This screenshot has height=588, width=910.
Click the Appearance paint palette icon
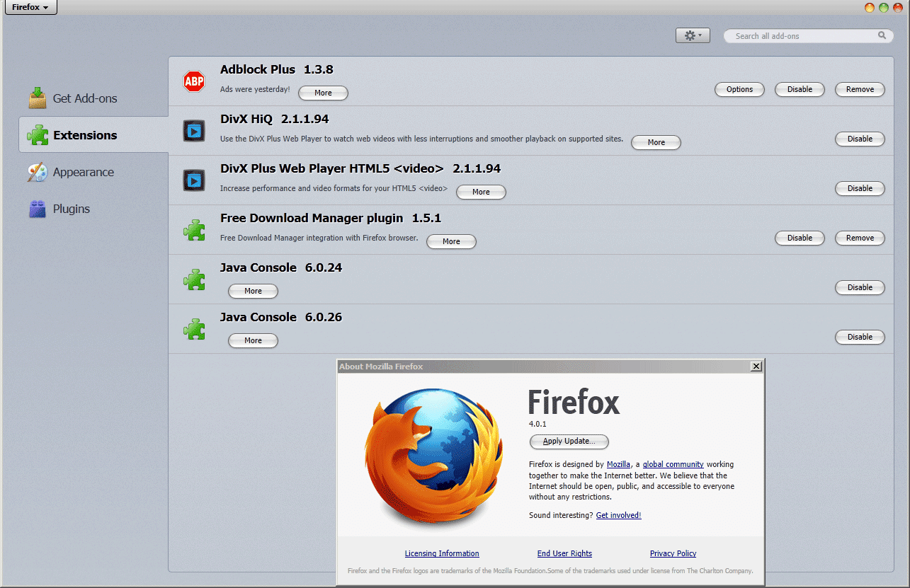coord(38,172)
